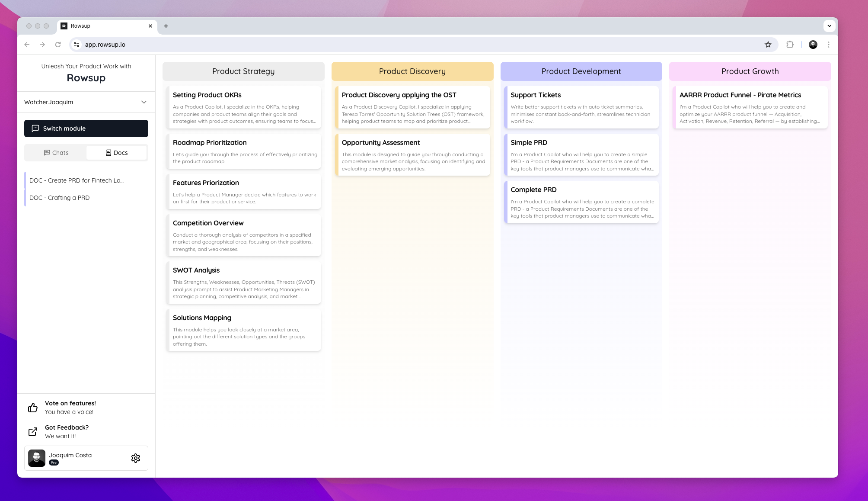Switch to the Chats tab
The image size is (868, 501).
coord(56,153)
